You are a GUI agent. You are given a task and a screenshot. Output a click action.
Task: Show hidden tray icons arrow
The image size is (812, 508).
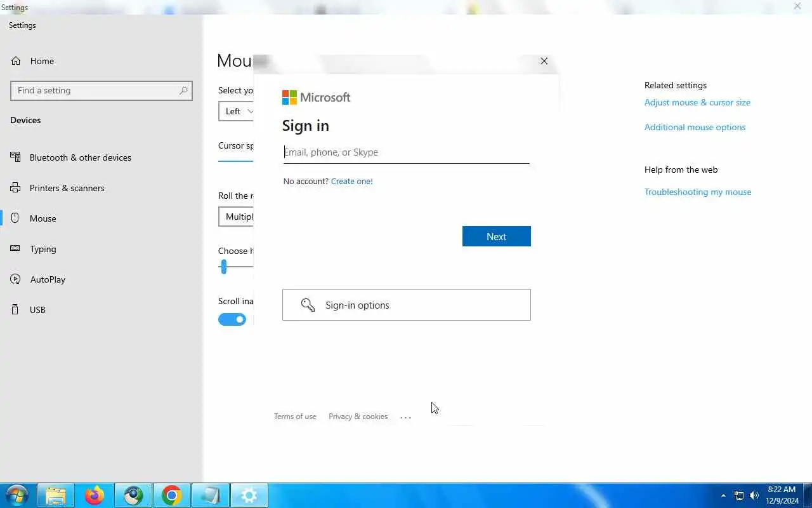723,495
